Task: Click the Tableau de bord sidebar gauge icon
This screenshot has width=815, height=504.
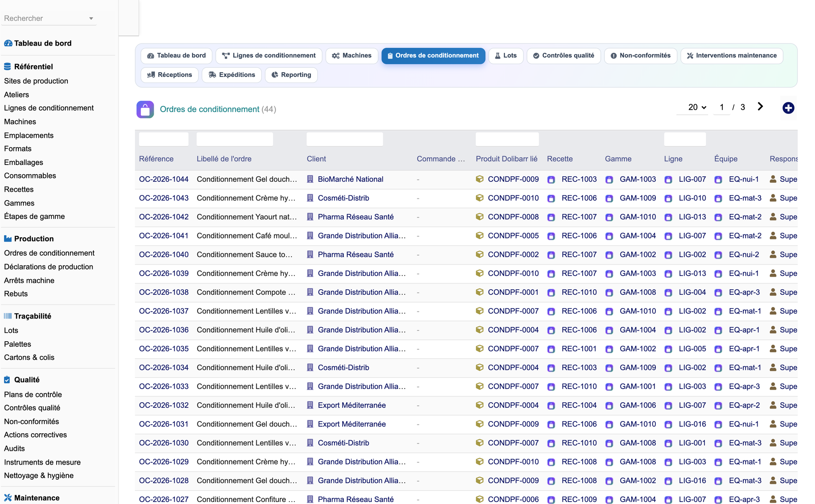Action: (x=8, y=43)
